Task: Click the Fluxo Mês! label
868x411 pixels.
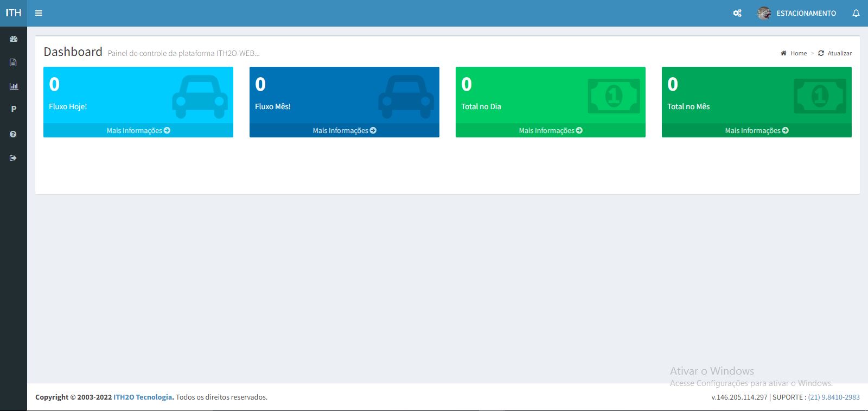Action: [273, 106]
